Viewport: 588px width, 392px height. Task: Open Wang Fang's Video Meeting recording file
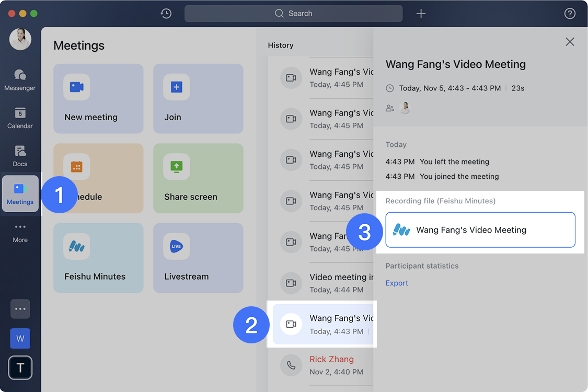coord(480,230)
